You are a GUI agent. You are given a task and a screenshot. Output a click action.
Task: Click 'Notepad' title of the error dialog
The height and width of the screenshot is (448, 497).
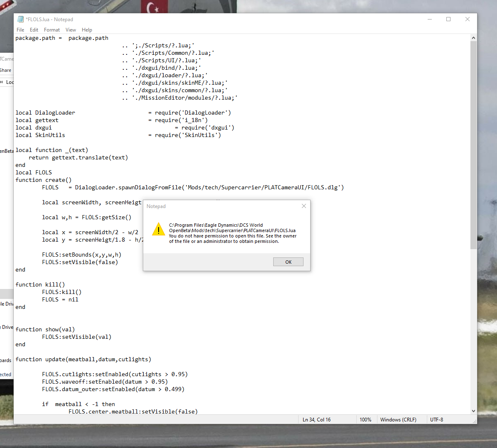[156, 206]
